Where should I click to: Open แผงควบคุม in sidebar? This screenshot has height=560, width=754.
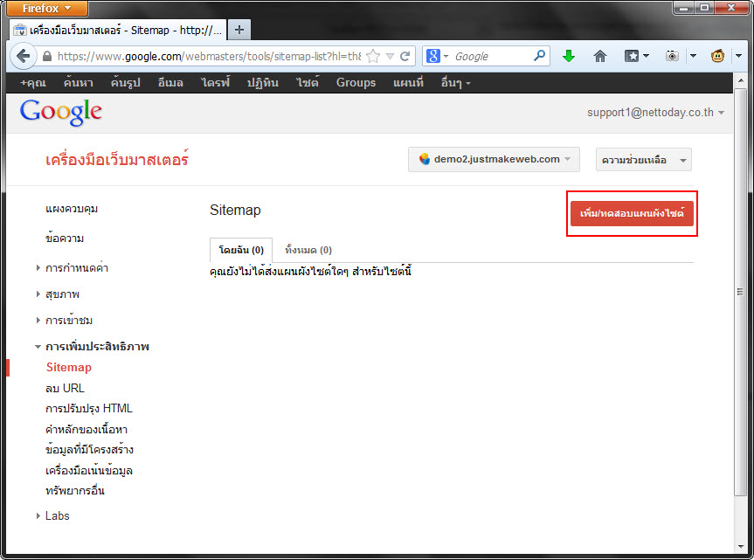(72, 209)
